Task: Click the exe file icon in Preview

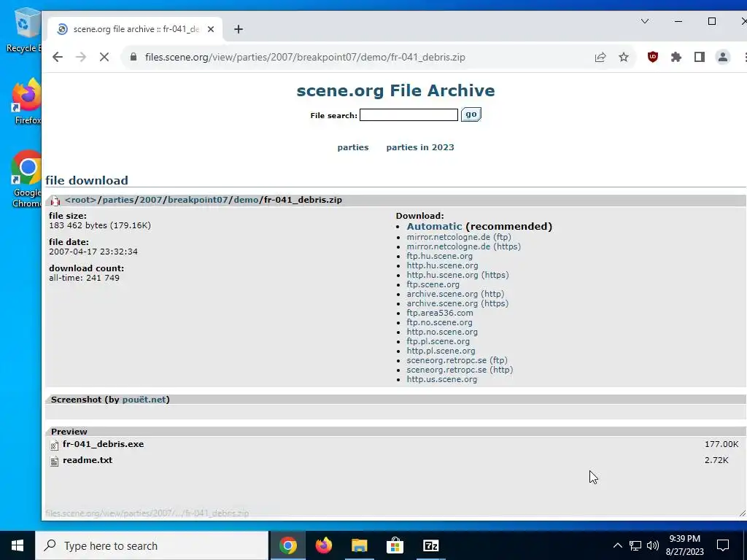Action: [x=54, y=445]
